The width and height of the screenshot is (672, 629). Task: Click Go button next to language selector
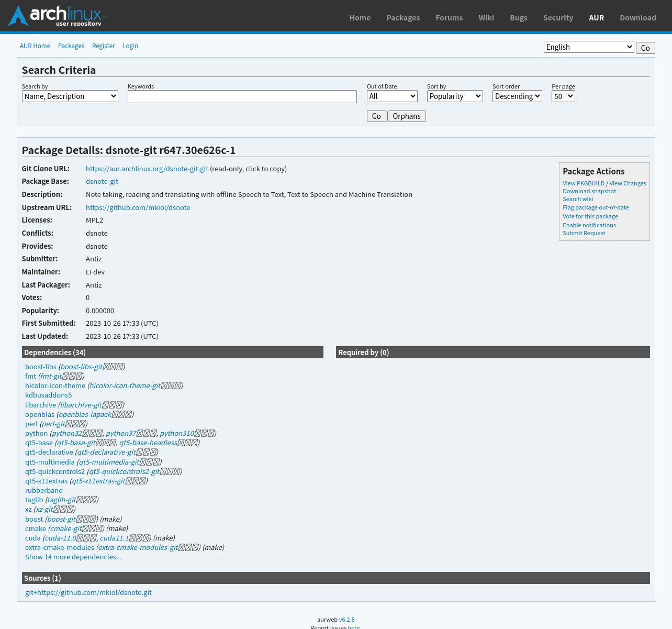pos(645,48)
